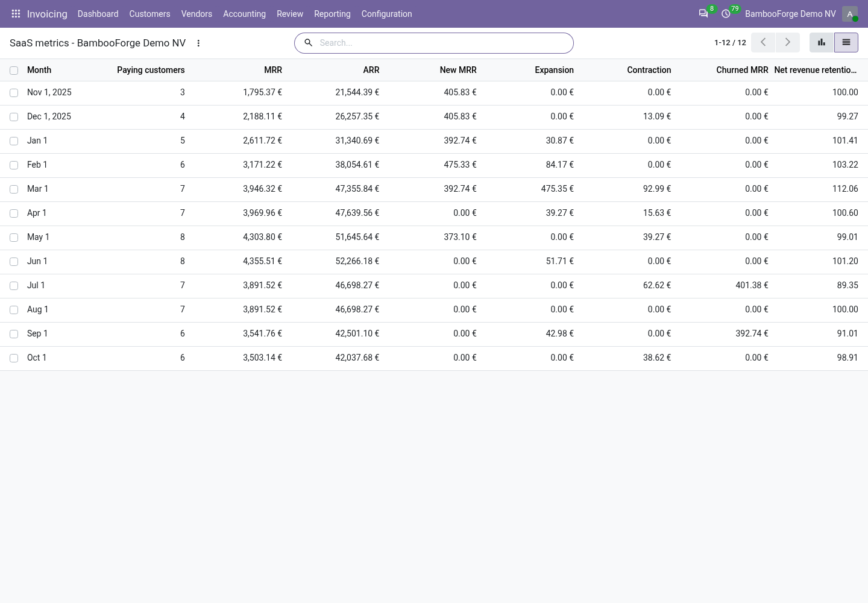Sort by Net revenue retention header

pos(815,70)
